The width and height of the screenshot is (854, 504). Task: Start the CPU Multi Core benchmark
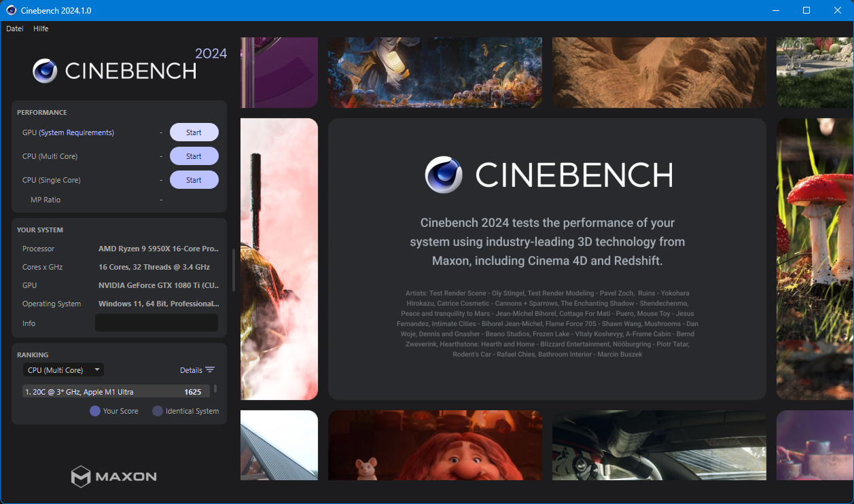[x=194, y=156]
